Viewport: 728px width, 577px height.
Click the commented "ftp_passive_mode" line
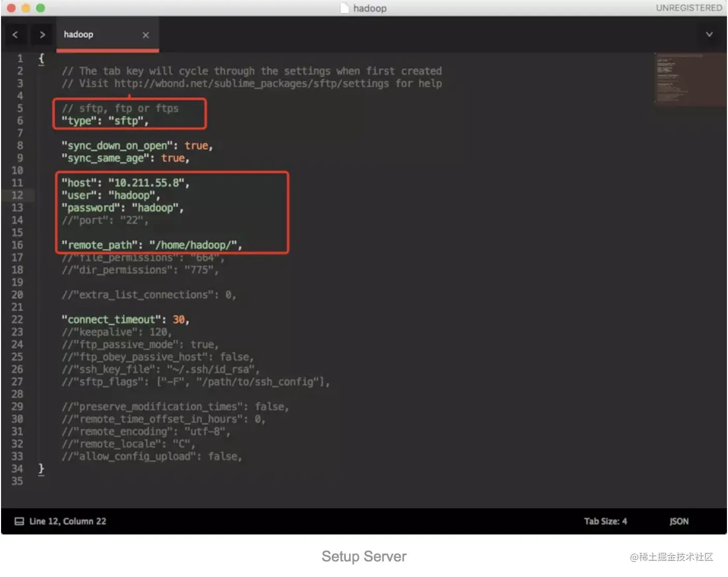click(140, 345)
